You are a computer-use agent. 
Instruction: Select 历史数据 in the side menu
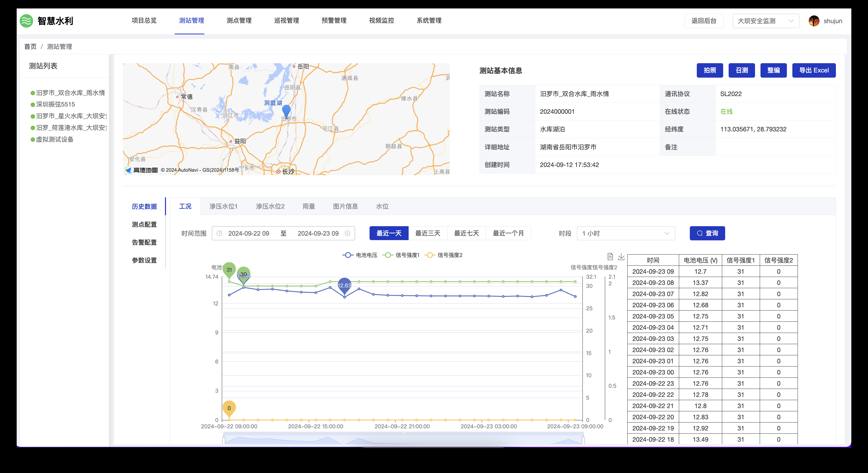[144, 207]
